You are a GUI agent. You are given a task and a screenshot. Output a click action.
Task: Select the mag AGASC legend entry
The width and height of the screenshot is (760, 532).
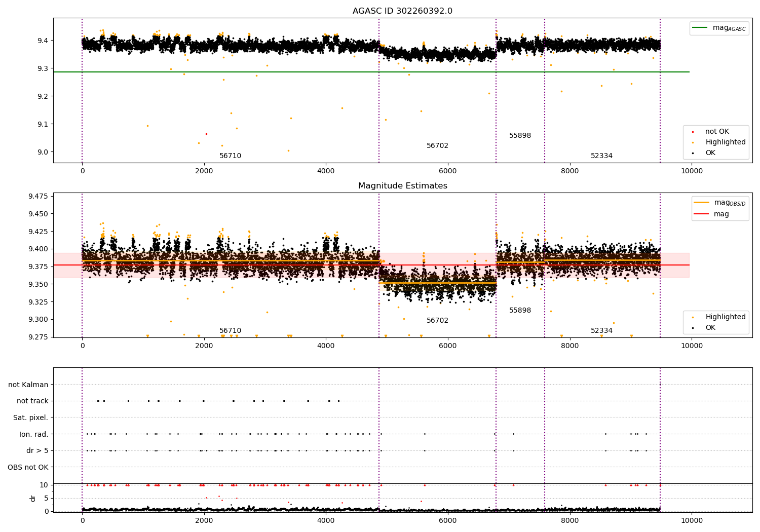pos(719,28)
